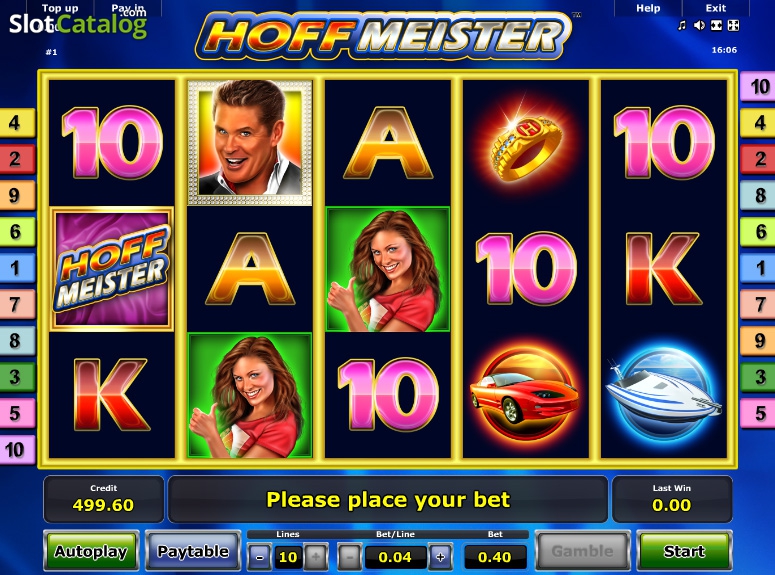Select payline 10 marker on left side
This screenshot has height=575, width=775.
(x=17, y=449)
